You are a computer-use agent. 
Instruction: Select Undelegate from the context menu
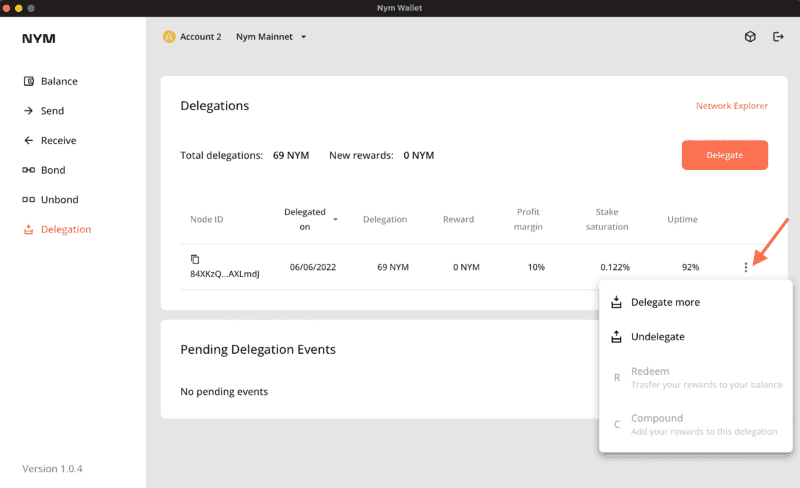(657, 337)
